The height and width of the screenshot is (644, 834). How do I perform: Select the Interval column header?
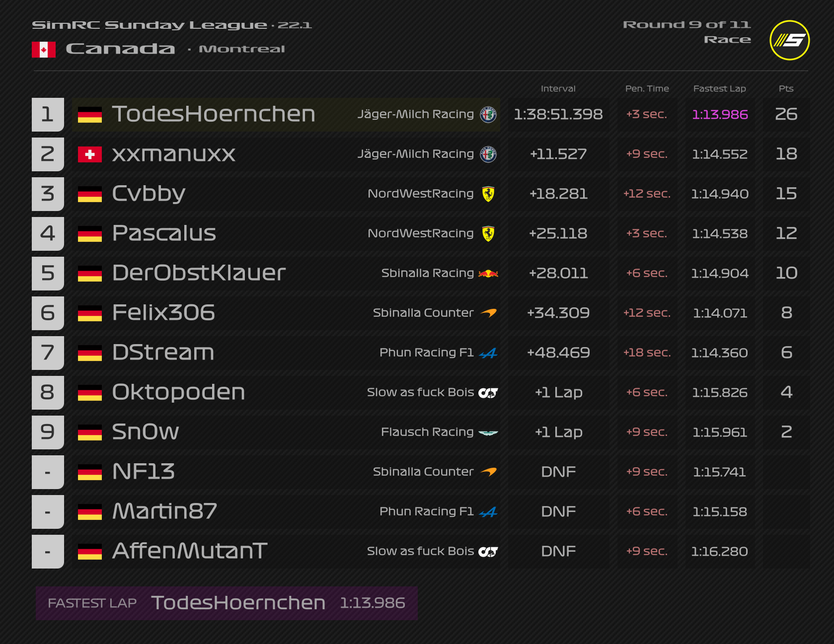(558, 89)
